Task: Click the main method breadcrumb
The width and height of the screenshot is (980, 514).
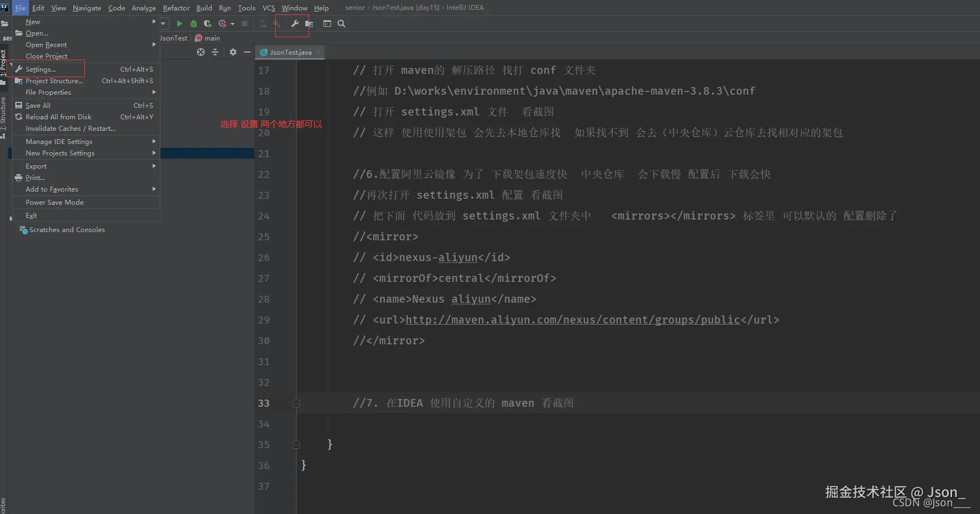Action: tap(207, 38)
